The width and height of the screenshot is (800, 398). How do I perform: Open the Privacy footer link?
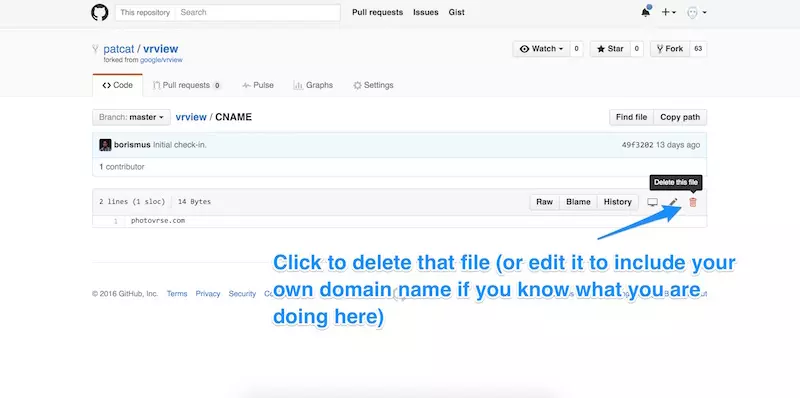click(208, 294)
